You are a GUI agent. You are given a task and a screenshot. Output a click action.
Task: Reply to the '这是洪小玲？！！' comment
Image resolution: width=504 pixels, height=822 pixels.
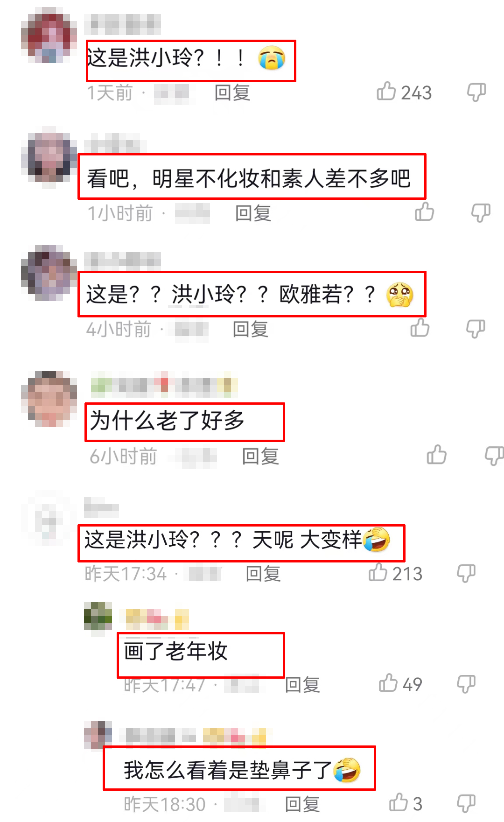pyautogui.click(x=232, y=92)
